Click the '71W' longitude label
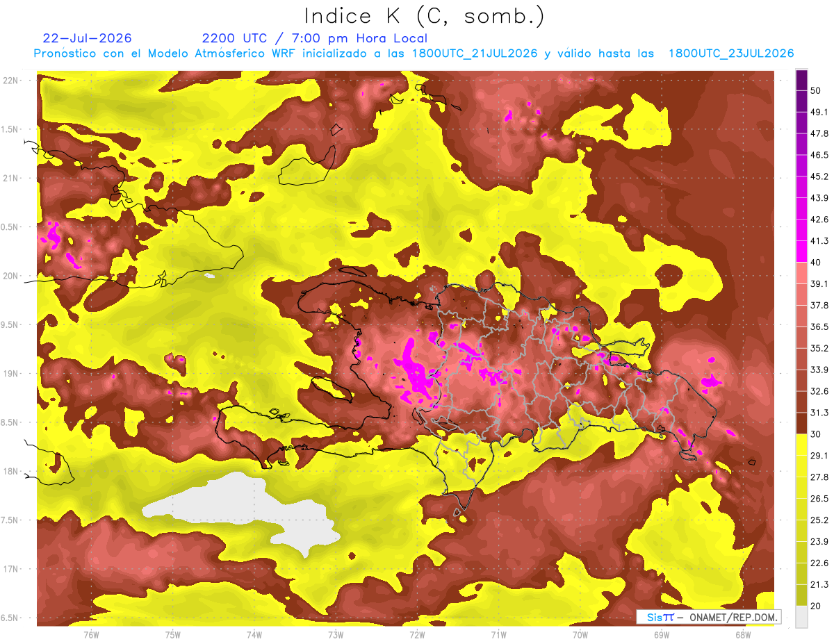 point(498,634)
